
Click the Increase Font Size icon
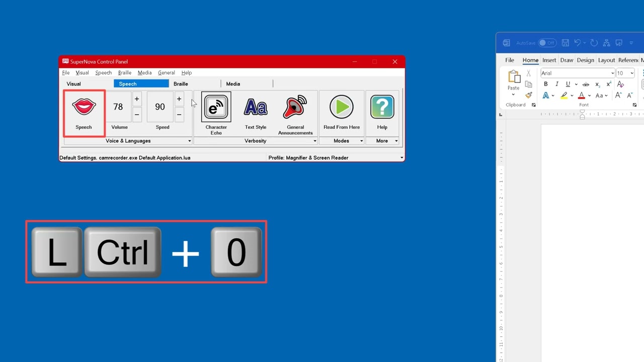[618, 96]
